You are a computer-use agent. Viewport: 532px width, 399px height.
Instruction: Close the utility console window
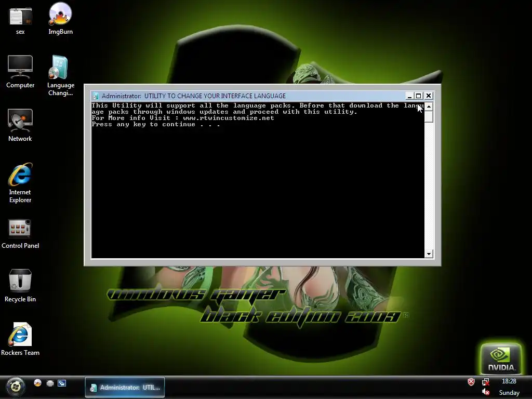pos(429,96)
